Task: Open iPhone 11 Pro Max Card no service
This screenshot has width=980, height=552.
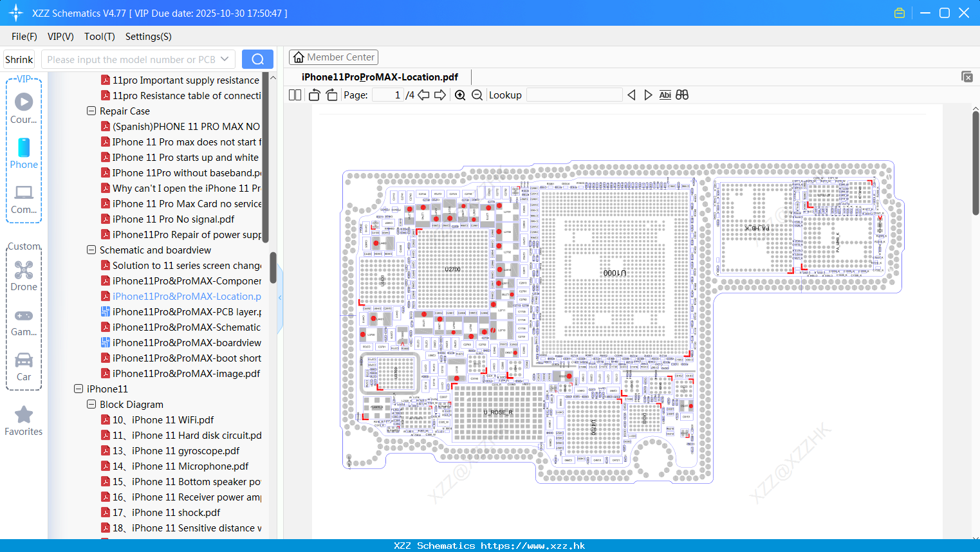Action: point(181,203)
